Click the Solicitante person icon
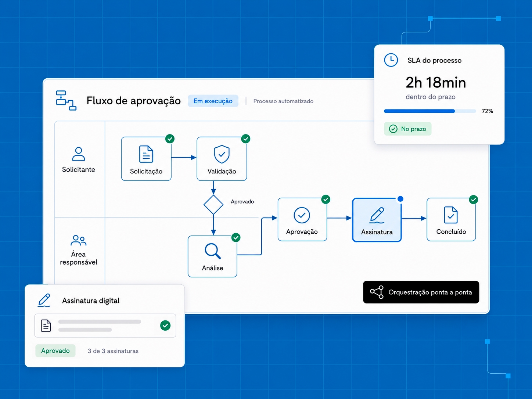This screenshot has width=532, height=399. pyautogui.click(x=79, y=154)
